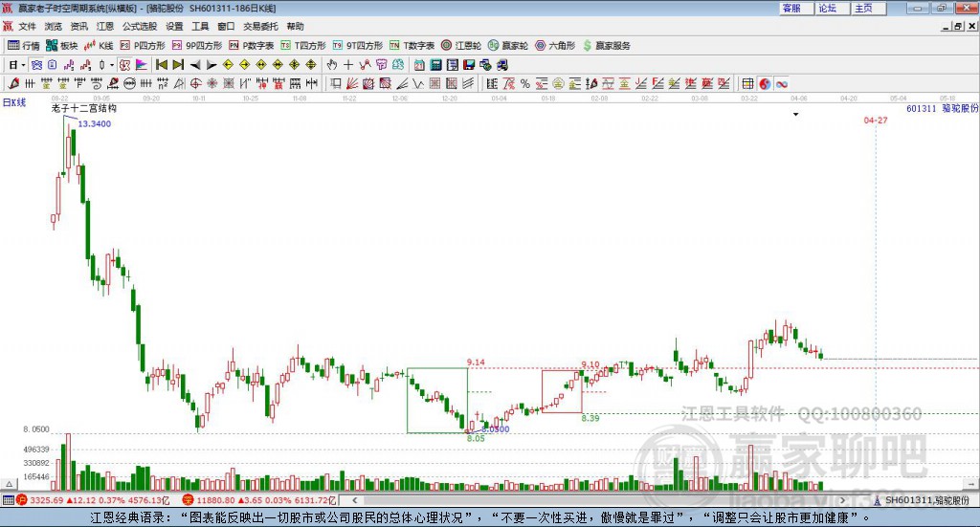Open the calculator icon
Image resolution: width=980 pixels, height=527 pixels.
[x=436, y=65]
